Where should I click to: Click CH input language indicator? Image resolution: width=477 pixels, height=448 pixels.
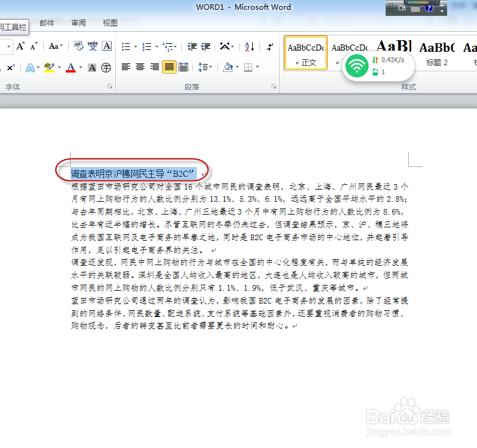click(402, 8)
